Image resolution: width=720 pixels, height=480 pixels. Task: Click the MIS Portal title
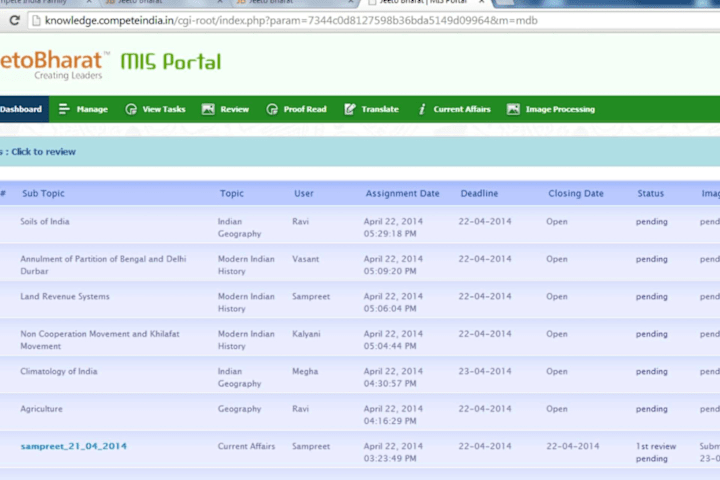coord(171,62)
